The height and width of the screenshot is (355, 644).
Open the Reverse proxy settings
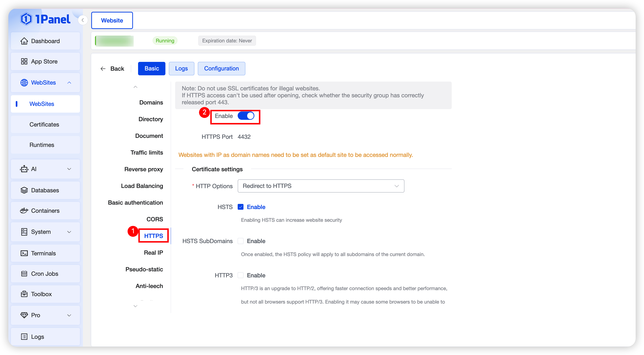143,169
